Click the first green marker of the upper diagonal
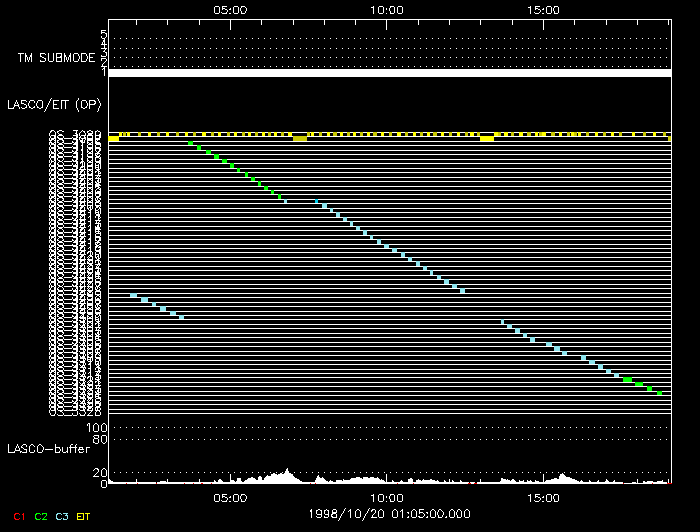This screenshot has width=700, height=532. [x=190, y=144]
